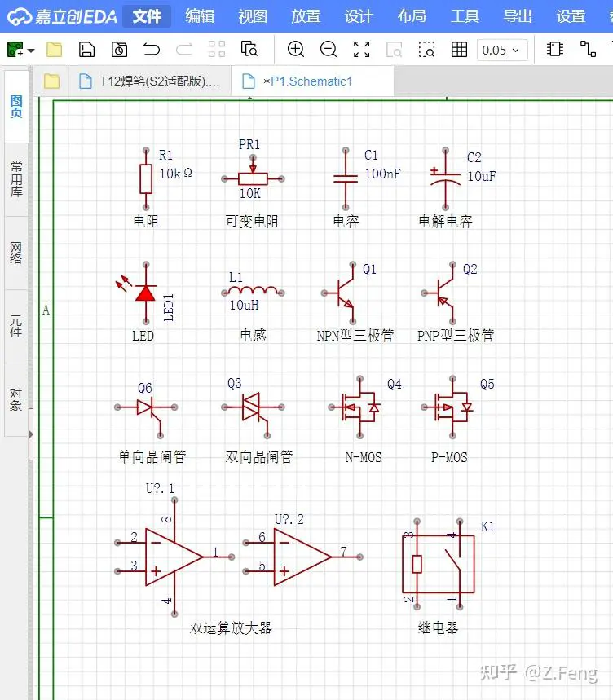Viewport: 613px width, 700px height.
Task: Select the Q2 PNP transistor symbol
Action: click(439, 293)
